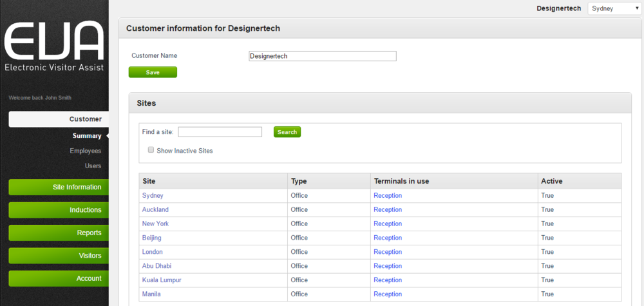This screenshot has width=644, height=306.
Task: Select the Employees submenu item
Action: (86, 151)
